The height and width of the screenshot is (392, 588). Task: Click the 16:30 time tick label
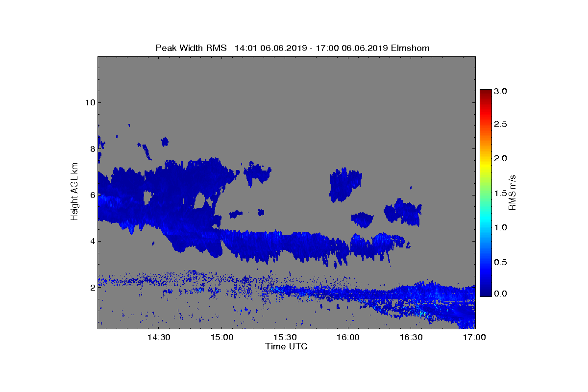point(412,338)
